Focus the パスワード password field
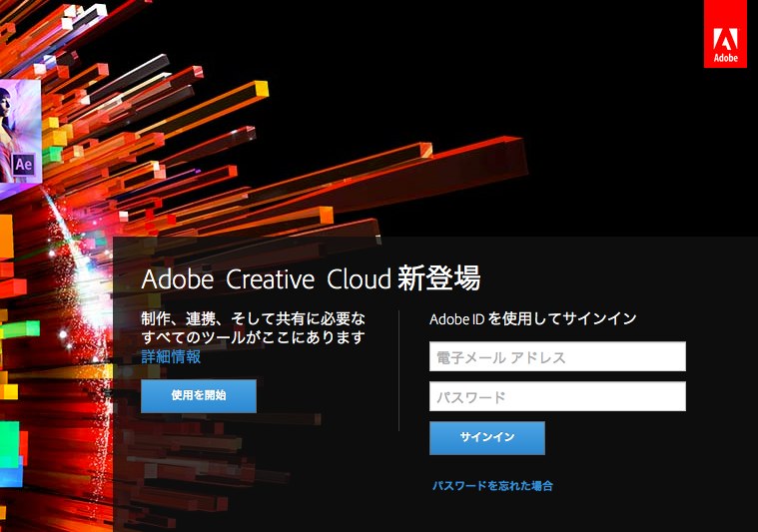The image size is (758, 532). tap(557, 396)
